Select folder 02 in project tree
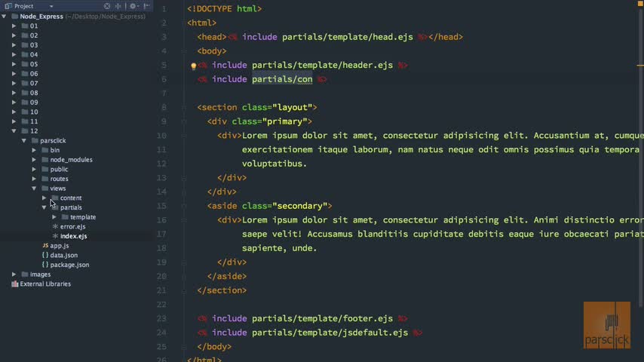Screen dimensions: 644x362 34,35
